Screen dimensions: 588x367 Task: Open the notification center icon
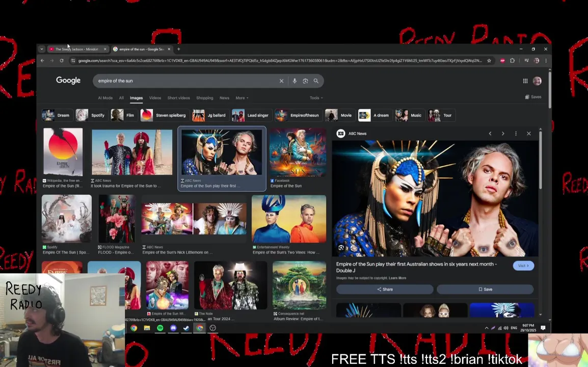tap(543, 328)
